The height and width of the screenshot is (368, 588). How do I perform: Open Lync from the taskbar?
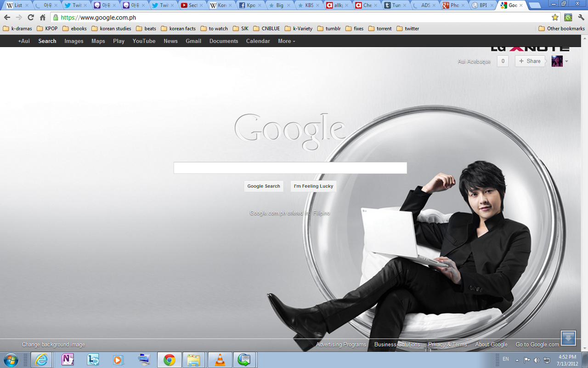(x=93, y=360)
